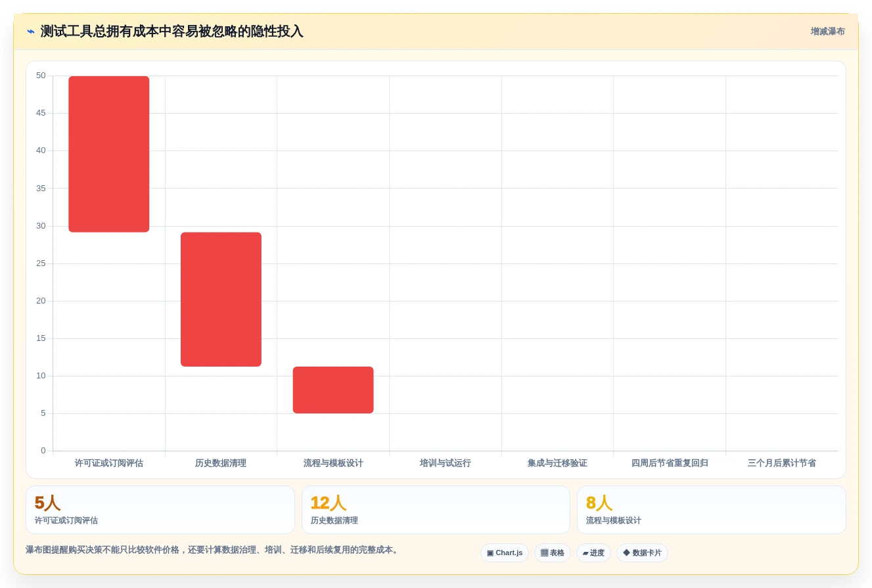Click the Chart.js tag pill

[505, 553]
